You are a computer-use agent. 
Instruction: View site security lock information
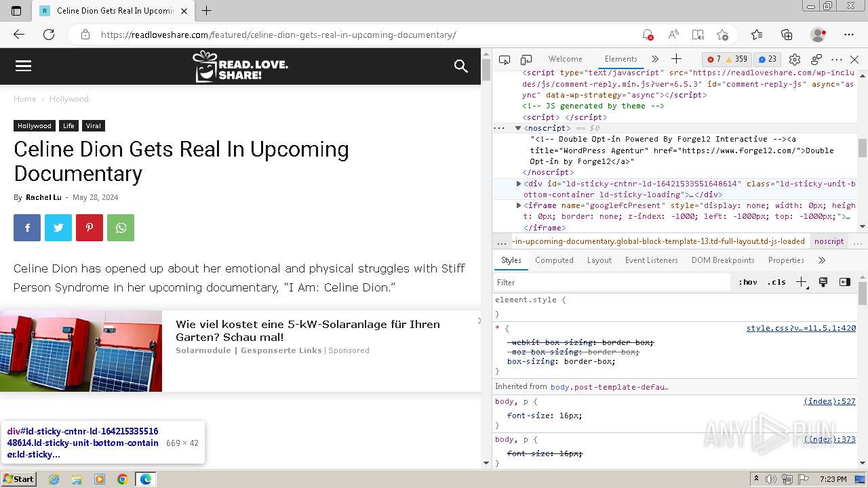pos(85,35)
